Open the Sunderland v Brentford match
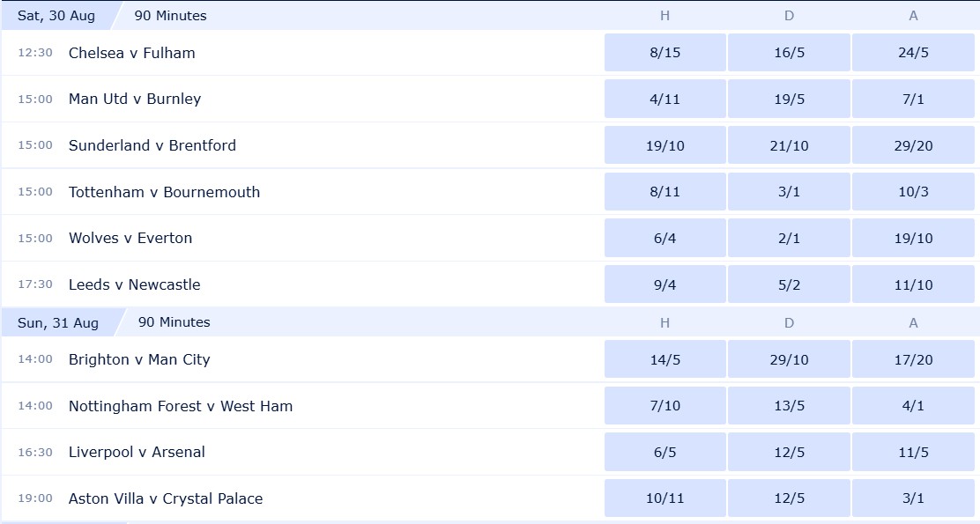 tap(152, 145)
